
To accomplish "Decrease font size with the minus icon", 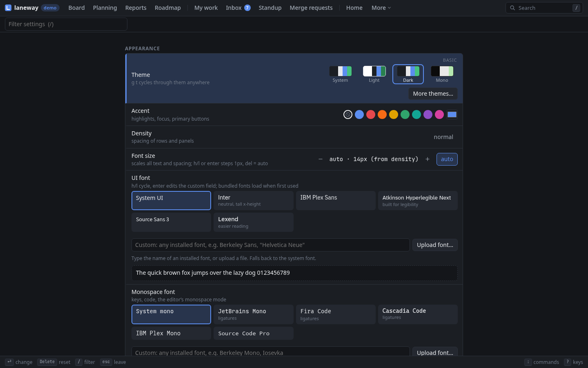I will pos(321,159).
